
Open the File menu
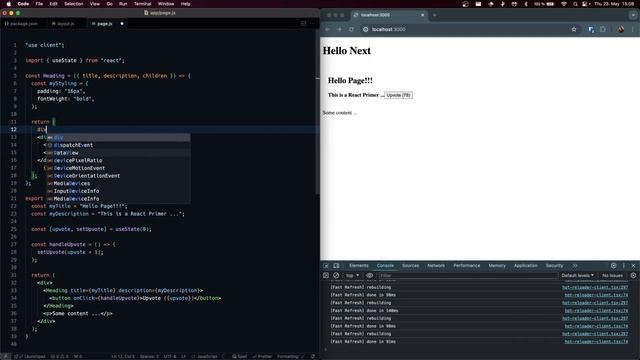[x=39, y=4]
